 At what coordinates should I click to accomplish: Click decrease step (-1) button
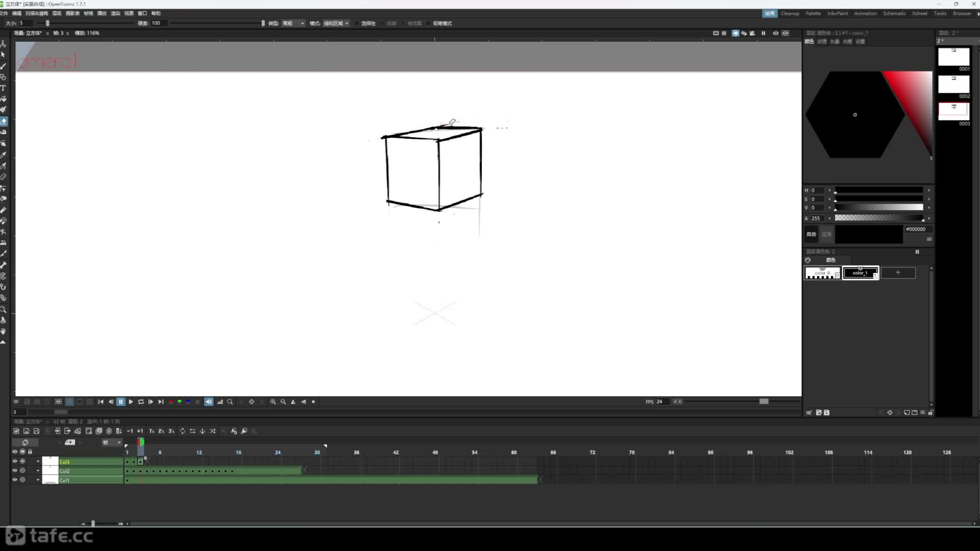click(130, 431)
